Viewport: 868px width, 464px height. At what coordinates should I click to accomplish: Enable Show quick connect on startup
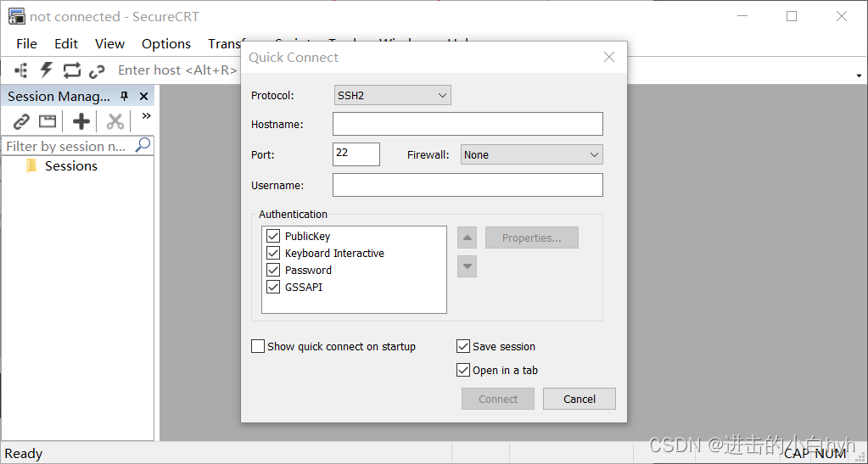click(258, 347)
